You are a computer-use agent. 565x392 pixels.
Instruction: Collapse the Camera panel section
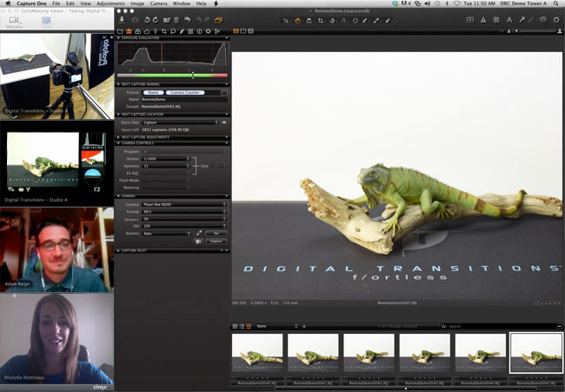click(x=118, y=196)
